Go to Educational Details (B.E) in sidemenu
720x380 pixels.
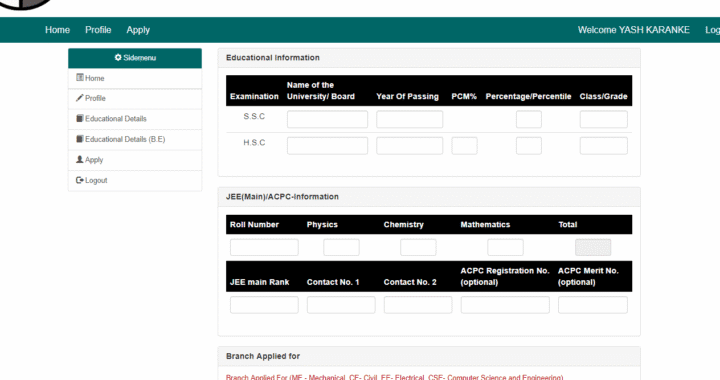click(125, 139)
